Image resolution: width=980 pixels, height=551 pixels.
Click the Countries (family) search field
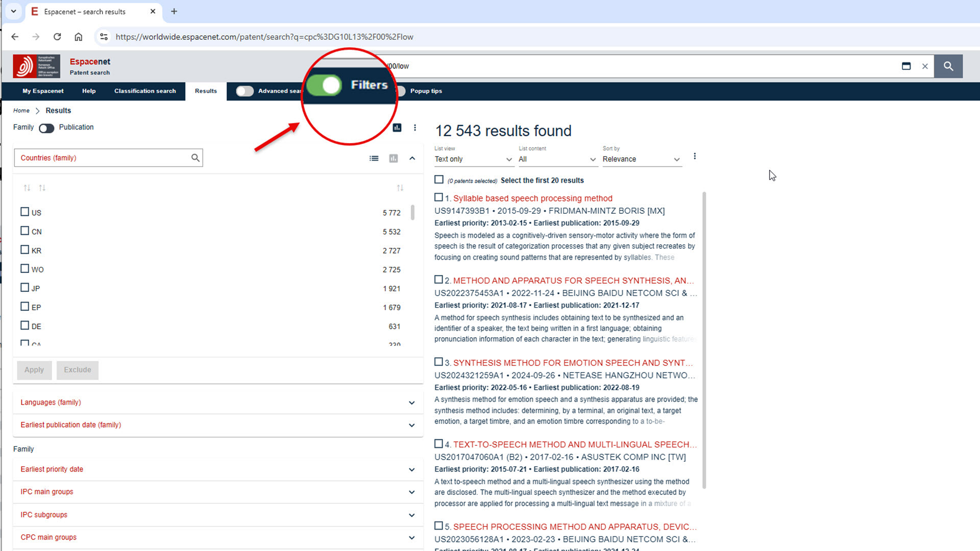(102, 158)
